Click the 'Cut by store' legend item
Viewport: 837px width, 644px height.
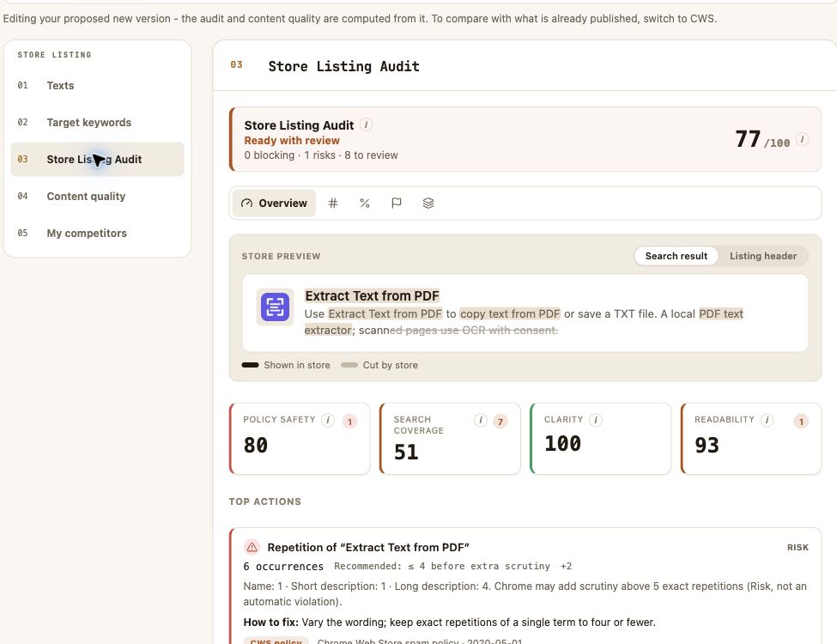379,365
